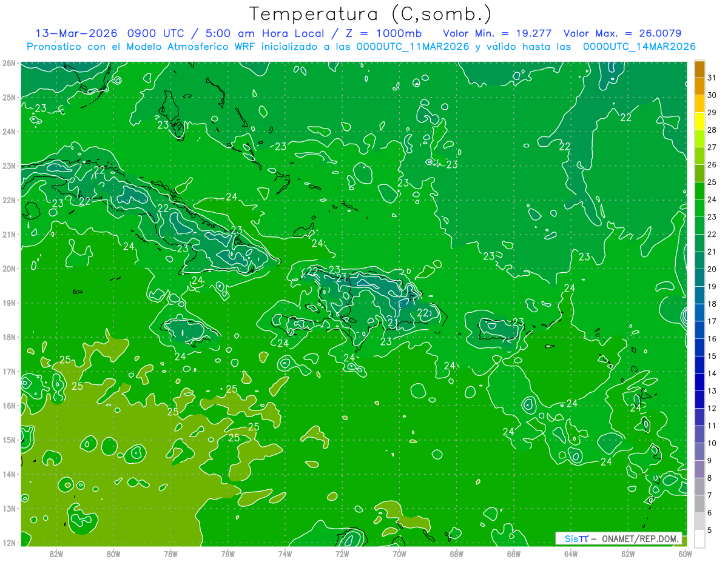This screenshot has width=728, height=562.
Task: Click the "82W" longitude axis label
Action: click(56, 553)
